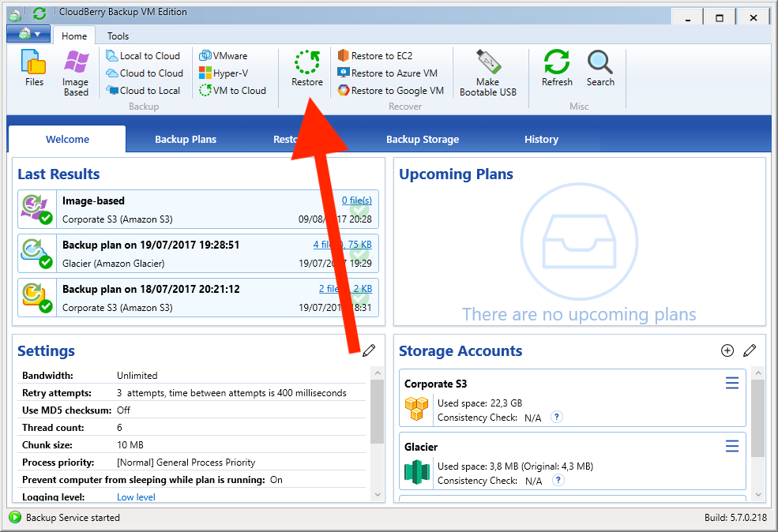778x532 pixels.
Task: Choose Cloud to Cloud backup
Action: tap(145, 73)
